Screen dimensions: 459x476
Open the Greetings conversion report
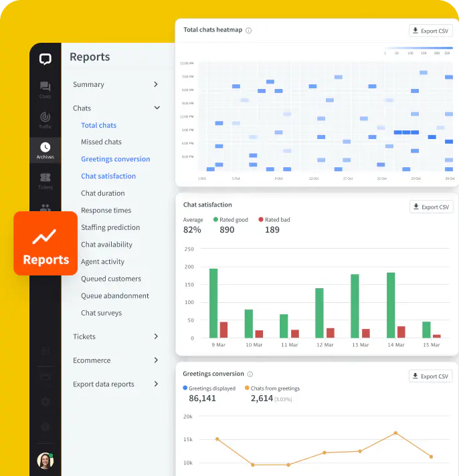click(116, 159)
